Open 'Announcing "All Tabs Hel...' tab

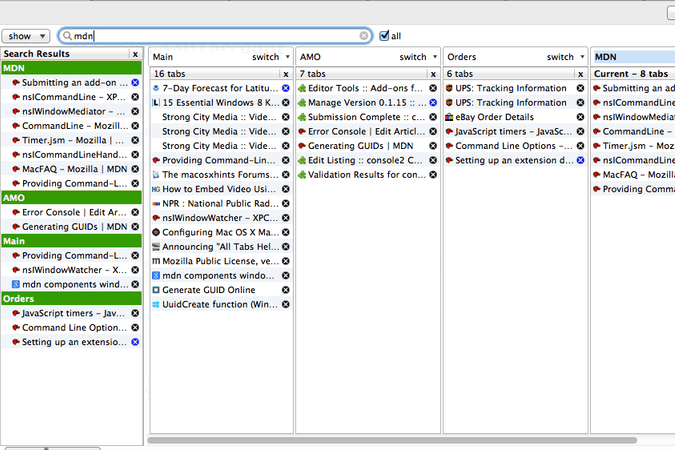pyautogui.click(x=221, y=247)
